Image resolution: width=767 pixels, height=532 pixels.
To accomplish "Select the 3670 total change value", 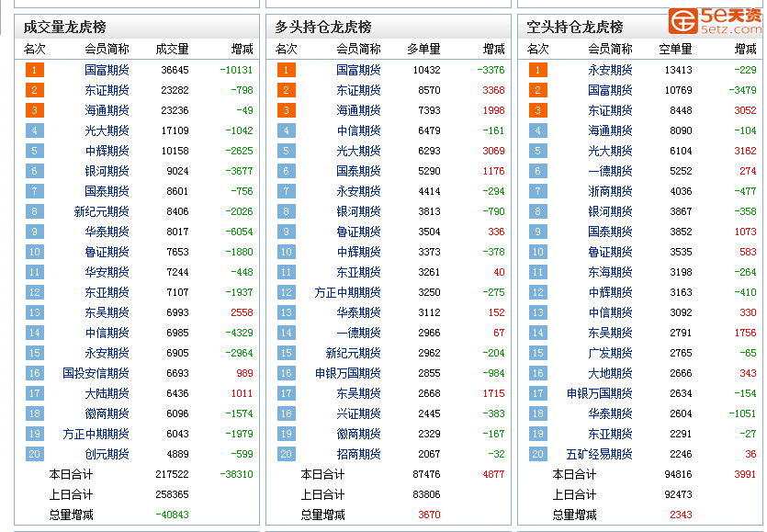I will 430,515.
